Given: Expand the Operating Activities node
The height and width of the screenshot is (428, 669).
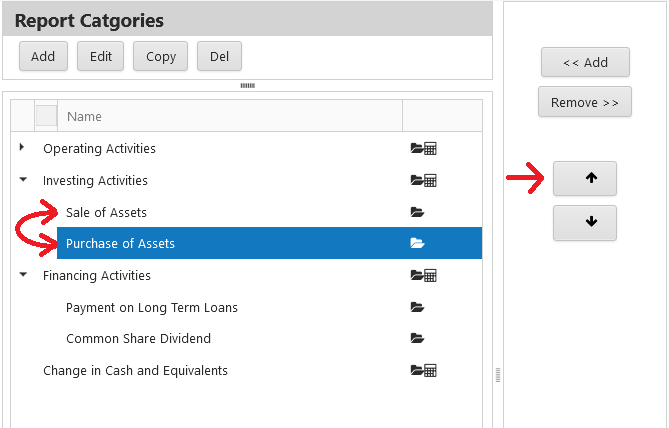Looking at the screenshot, I should click(x=22, y=148).
